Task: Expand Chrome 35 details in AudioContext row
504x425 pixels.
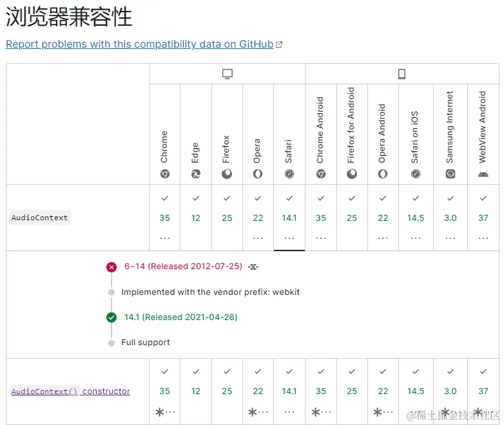Action: point(164,218)
